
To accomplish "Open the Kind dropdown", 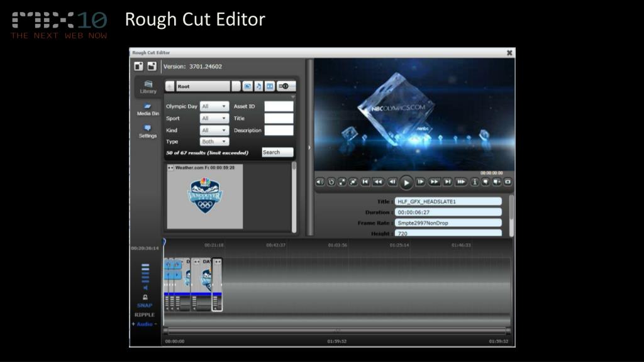I will point(214,130).
